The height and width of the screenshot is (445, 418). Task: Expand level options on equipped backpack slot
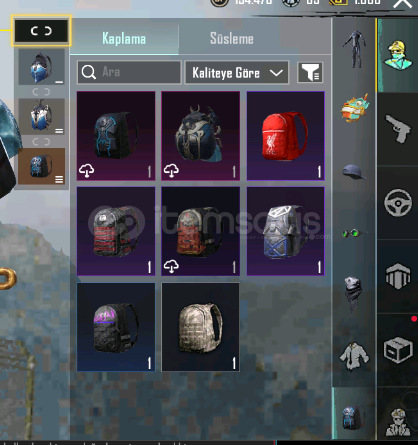59,180
